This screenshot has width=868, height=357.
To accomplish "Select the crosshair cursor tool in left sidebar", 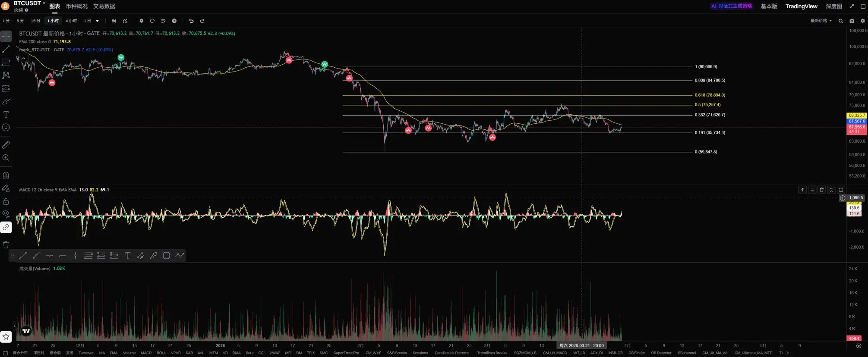I will 6,36.
